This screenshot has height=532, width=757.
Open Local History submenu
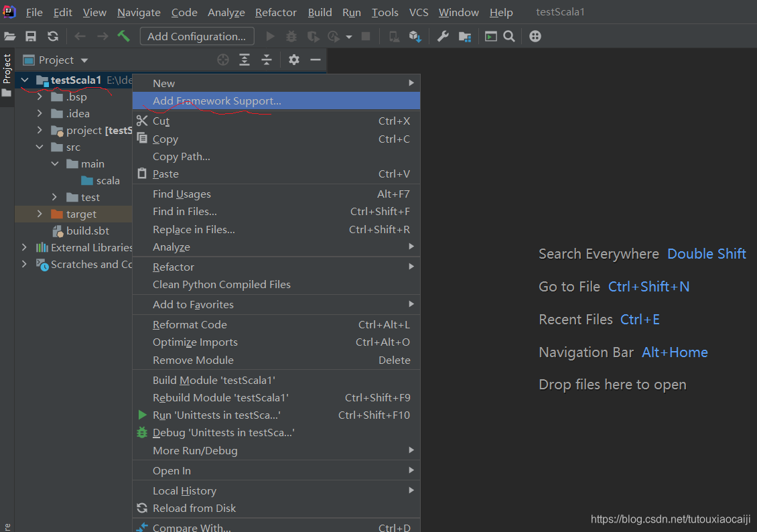coord(276,490)
